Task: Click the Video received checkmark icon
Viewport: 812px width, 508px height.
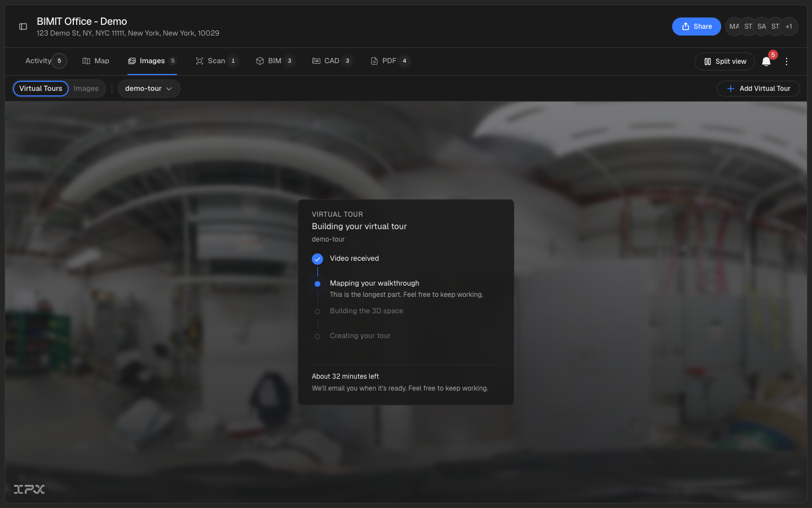Action: coord(317,259)
